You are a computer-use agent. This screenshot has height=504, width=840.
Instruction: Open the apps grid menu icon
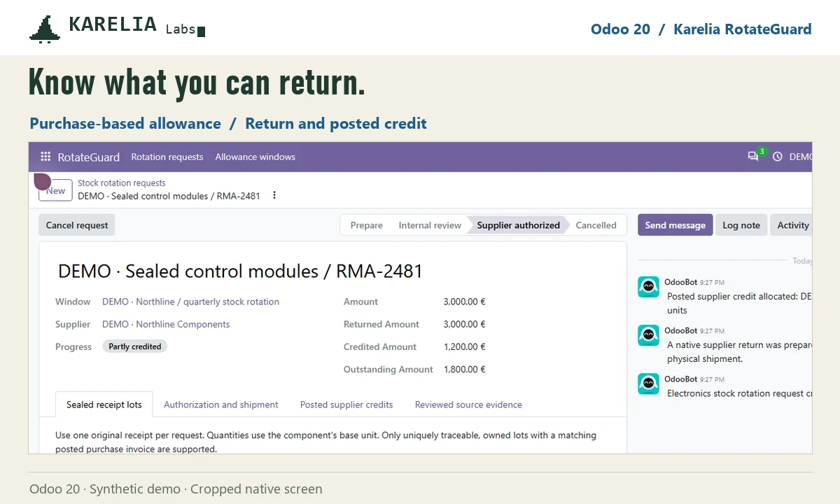pyautogui.click(x=45, y=157)
